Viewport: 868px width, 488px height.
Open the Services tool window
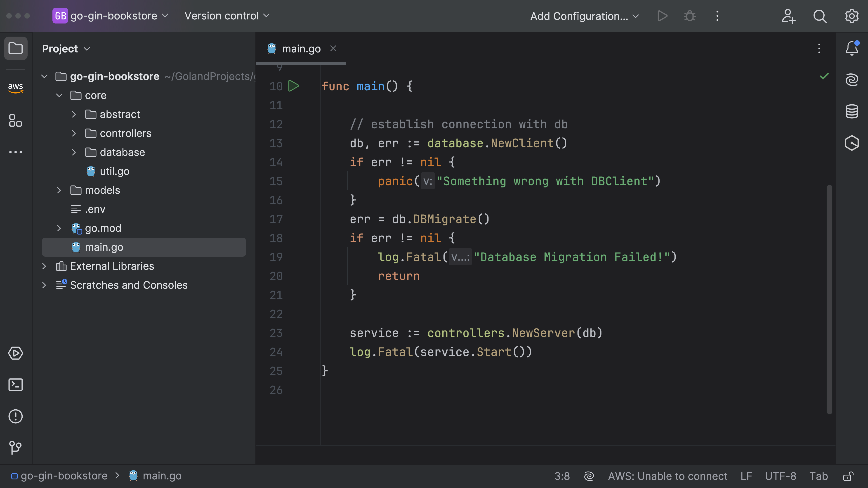point(16,353)
